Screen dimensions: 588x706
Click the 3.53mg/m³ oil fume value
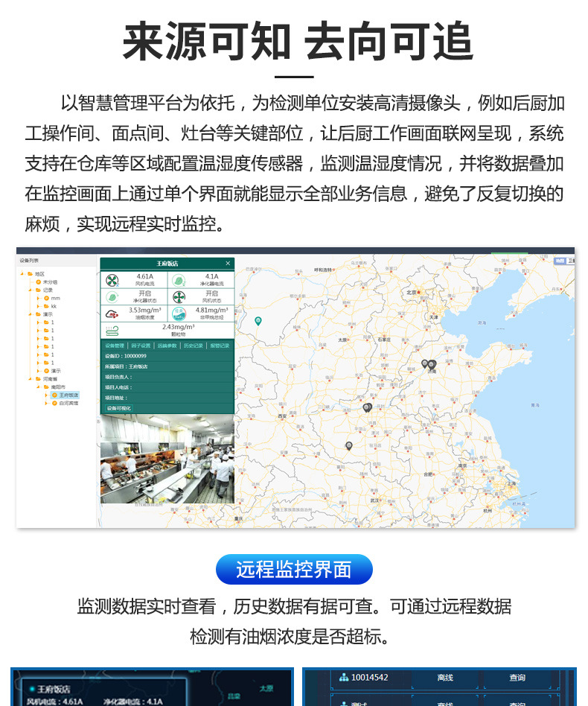(x=145, y=311)
